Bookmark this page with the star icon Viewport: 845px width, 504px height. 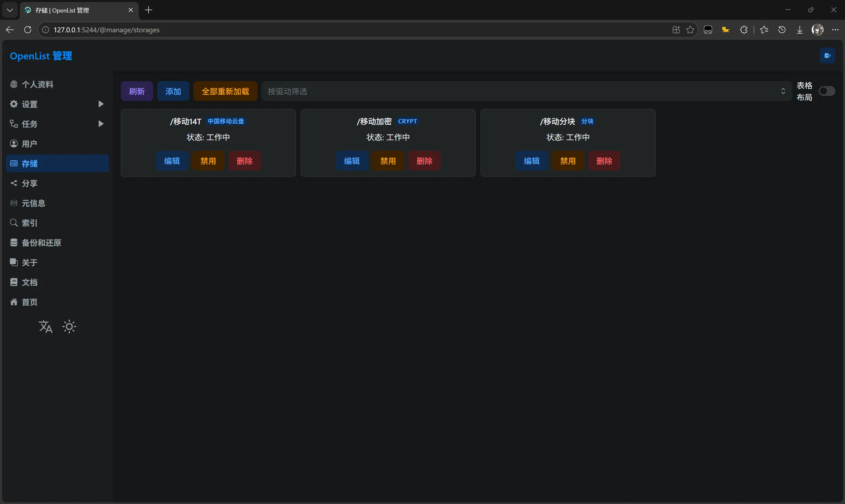coord(690,30)
